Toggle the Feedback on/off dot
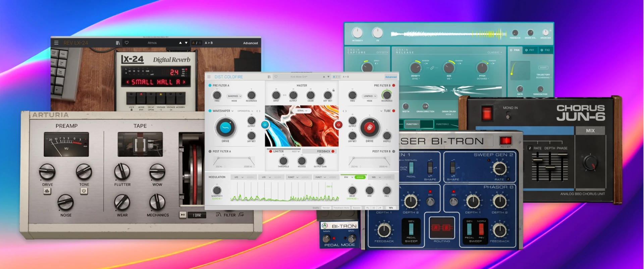644x269 pixels. (x=333, y=151)
